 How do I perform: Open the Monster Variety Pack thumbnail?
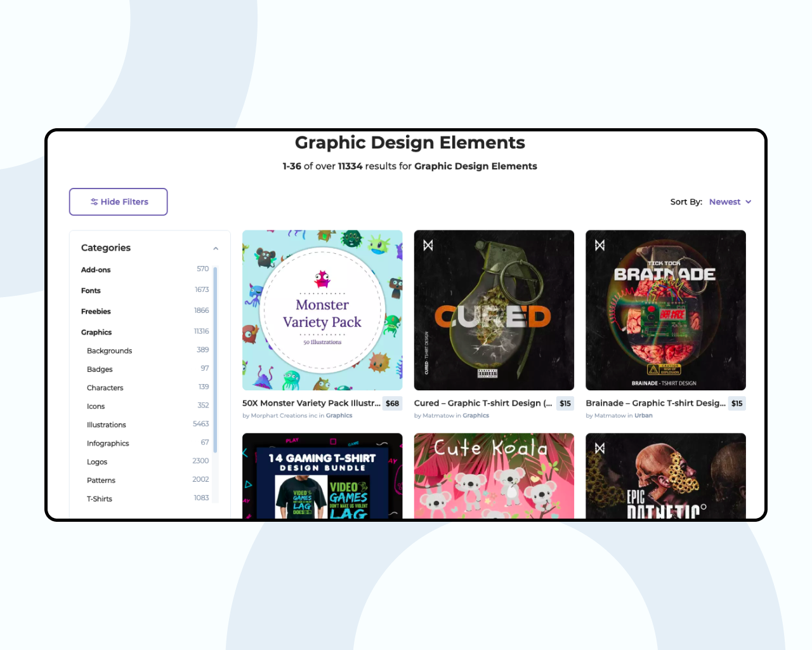pyautogui.click(x=322, y=310)
